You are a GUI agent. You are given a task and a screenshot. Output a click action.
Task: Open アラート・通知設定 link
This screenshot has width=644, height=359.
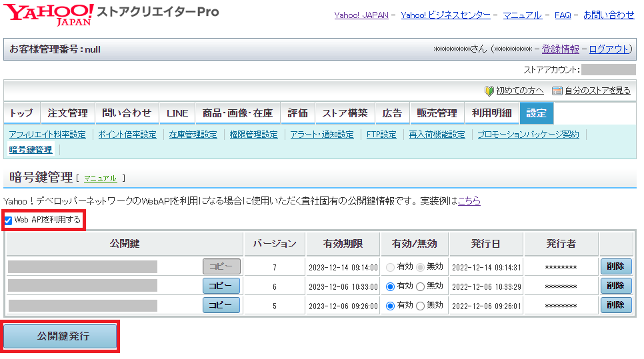point(322,135)
